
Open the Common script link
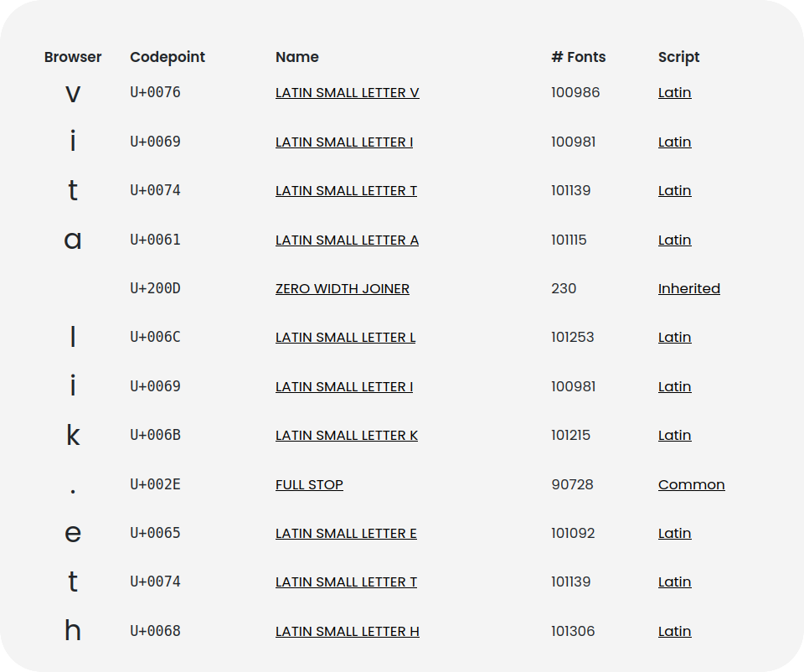point(691,485)
